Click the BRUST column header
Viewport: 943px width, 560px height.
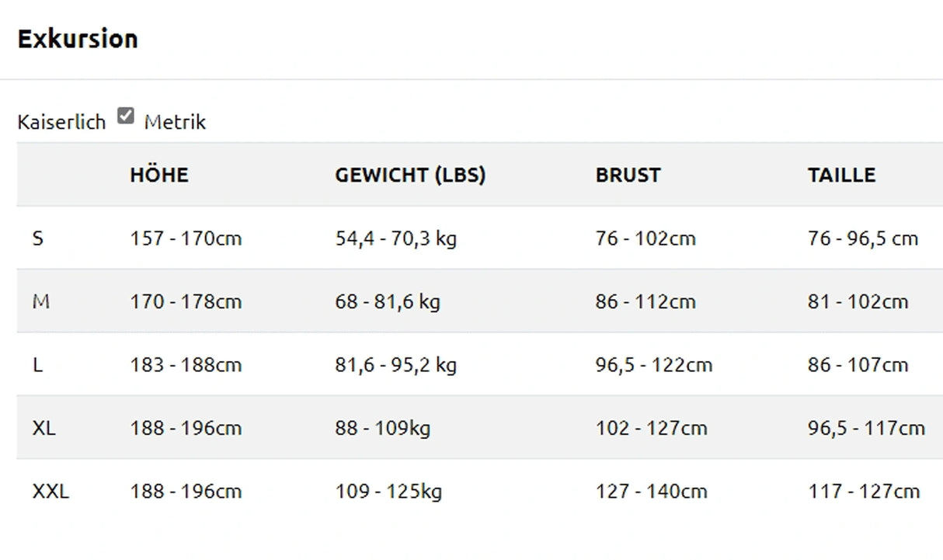(628, 175)
